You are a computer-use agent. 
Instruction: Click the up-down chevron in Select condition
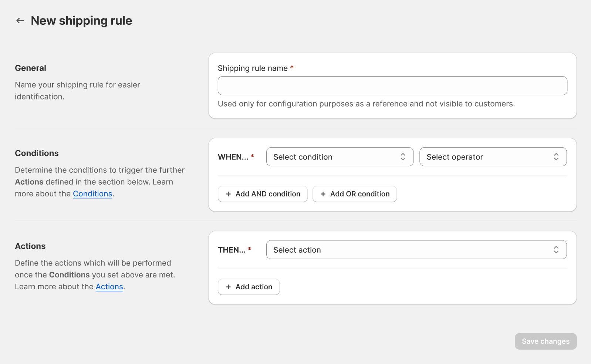click(x=403, y=157)
